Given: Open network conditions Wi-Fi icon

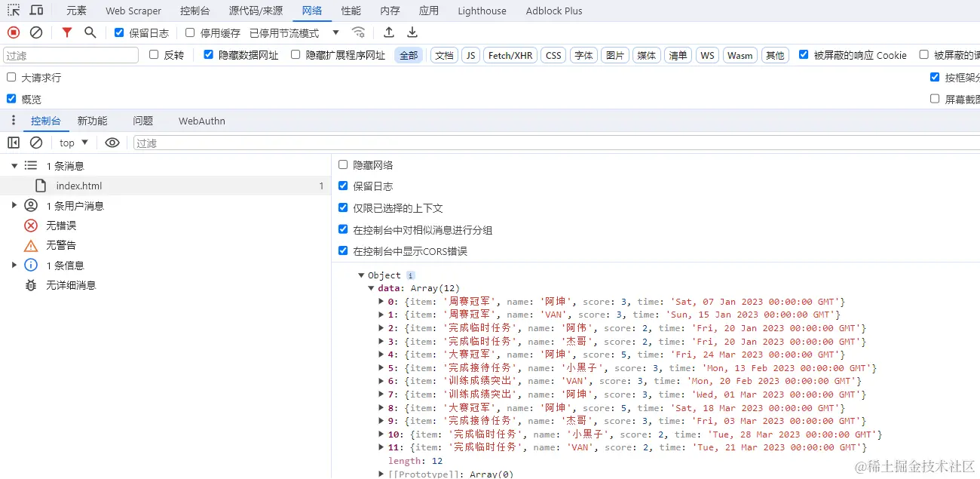Looking at the screenshot, I should pos(359,32).
